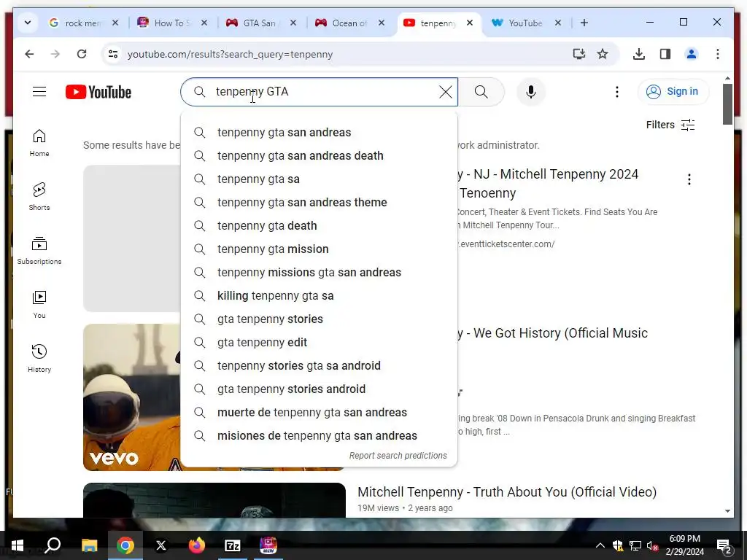Pick suggestion 'tenpenny gta san andreas theme'

320,203
